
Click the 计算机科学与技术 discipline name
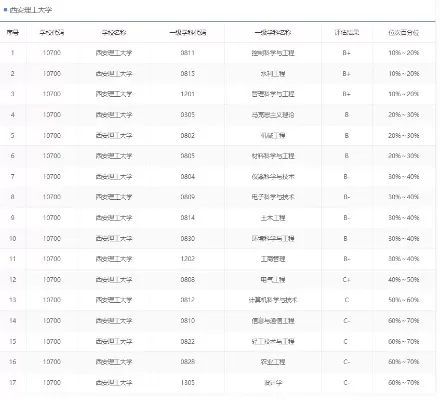click(x=273, y=300)
